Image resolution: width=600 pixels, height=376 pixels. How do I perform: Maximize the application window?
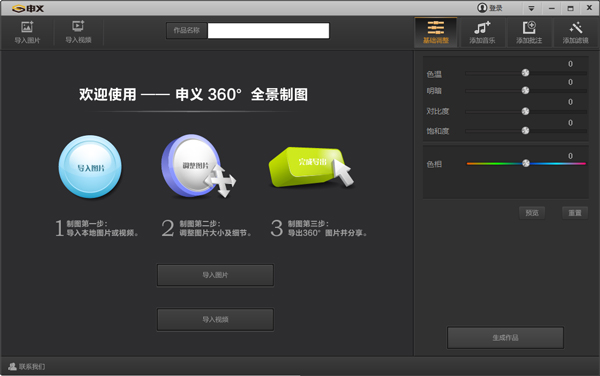click(x=570, y=8)
